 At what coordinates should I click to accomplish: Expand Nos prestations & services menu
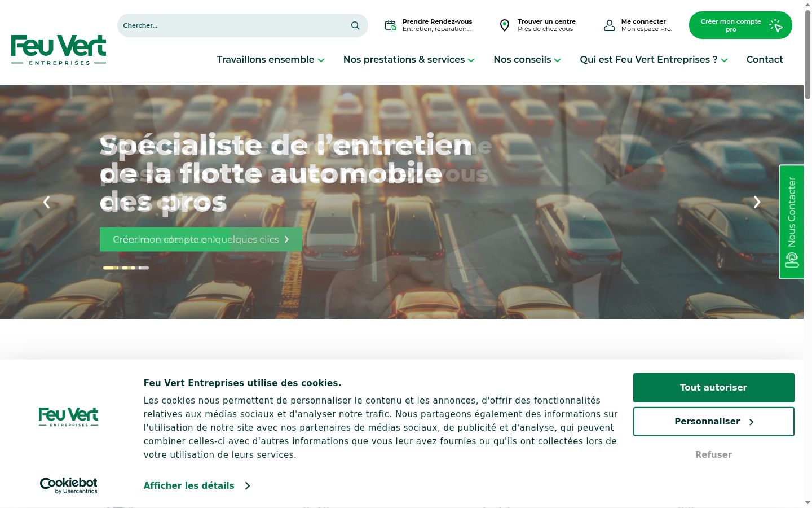pyautogui.click(x=409, y=59)
